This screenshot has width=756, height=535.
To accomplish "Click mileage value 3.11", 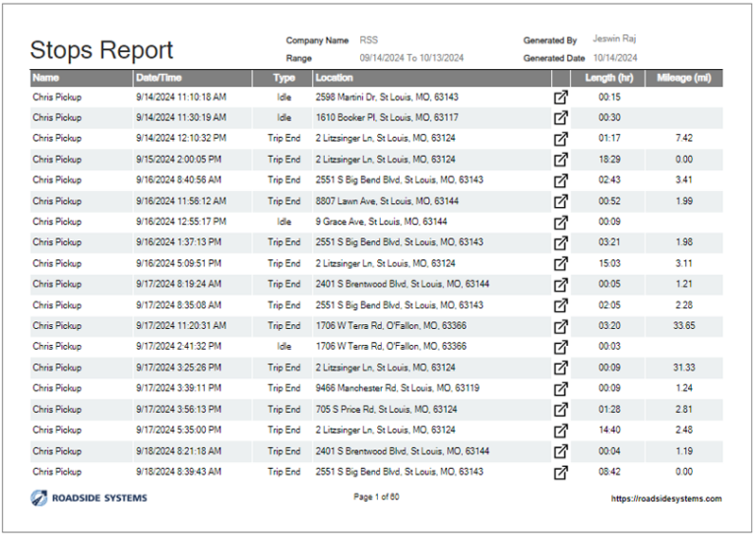I will (x=684, y=263).
